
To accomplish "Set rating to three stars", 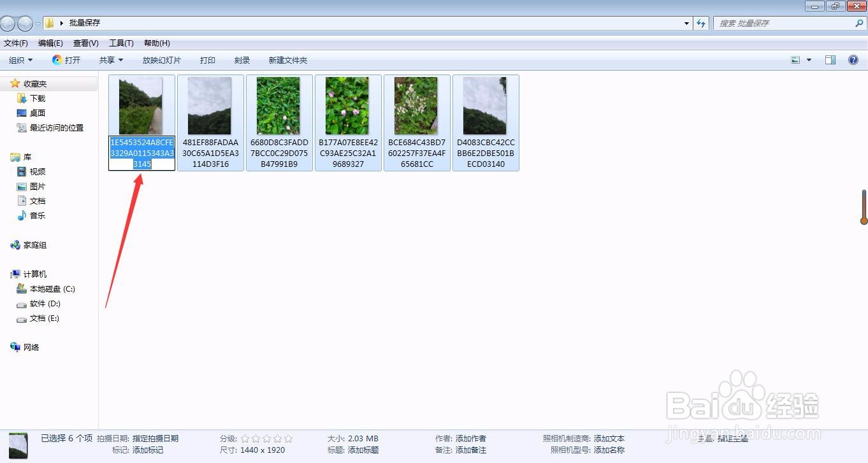I will (266, 438).
